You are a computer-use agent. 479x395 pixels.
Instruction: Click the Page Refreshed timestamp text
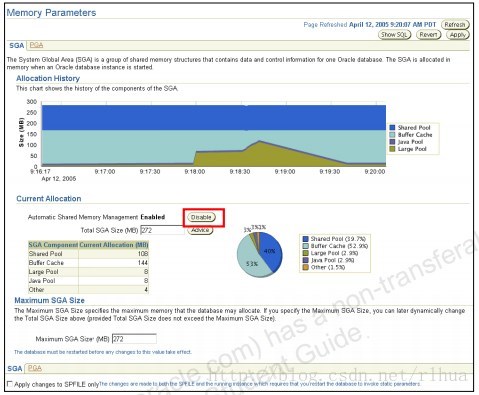(370, 25)
